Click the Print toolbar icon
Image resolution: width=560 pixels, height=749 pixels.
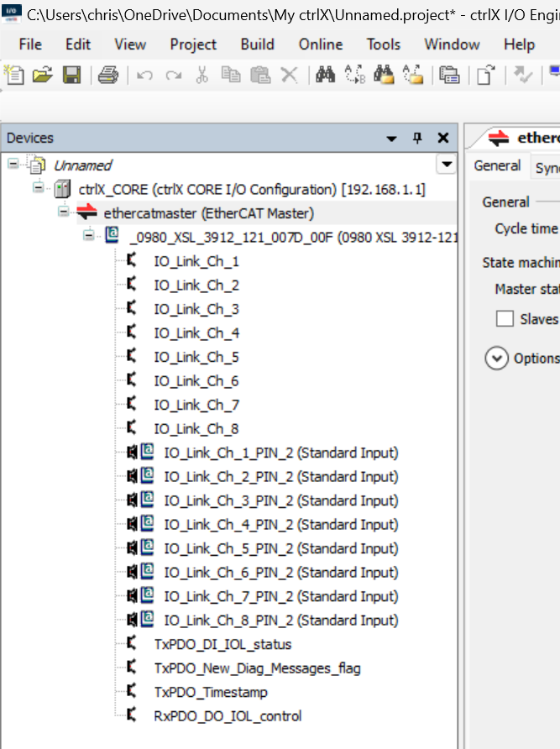point(108,75)
